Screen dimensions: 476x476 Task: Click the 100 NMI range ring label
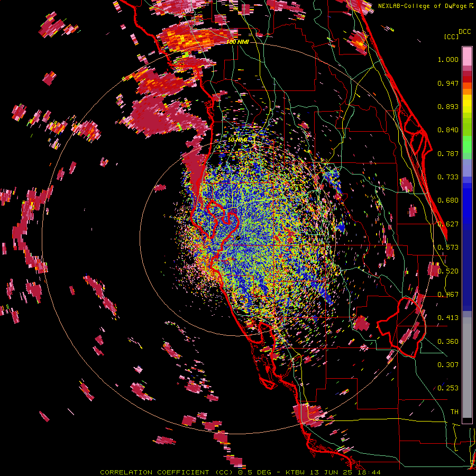coord(237,42)
